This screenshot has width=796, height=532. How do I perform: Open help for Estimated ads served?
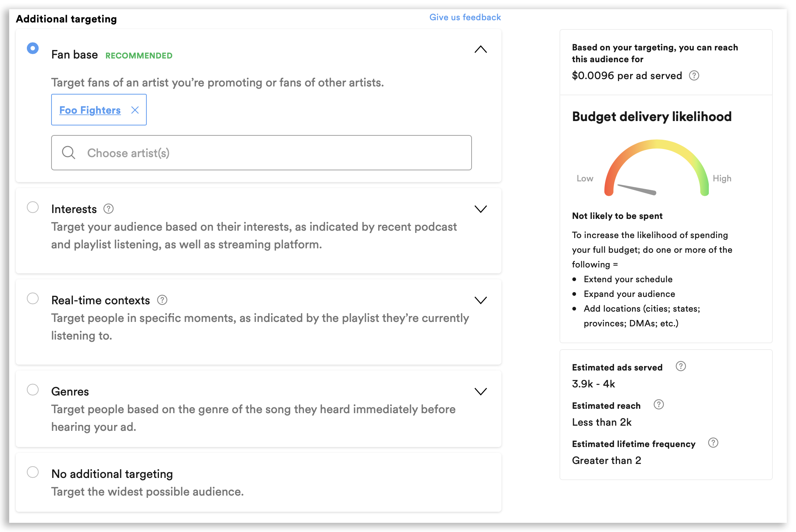[681, 366]
